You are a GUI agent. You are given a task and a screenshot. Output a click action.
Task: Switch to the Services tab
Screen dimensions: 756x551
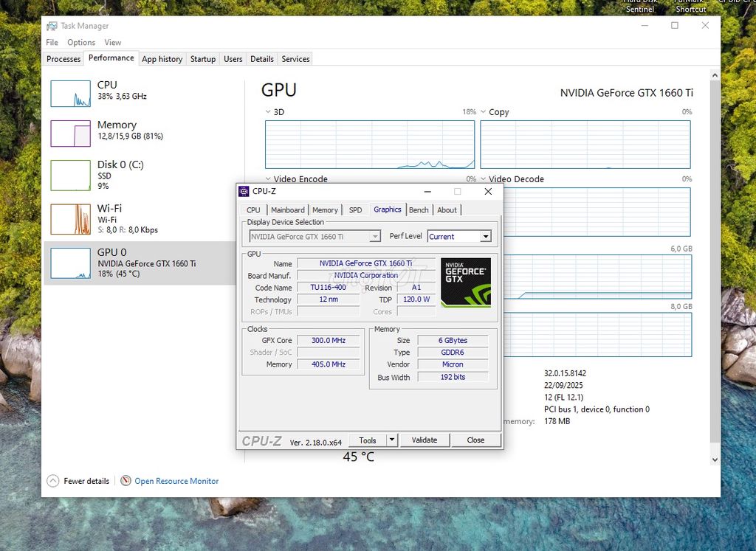click(x=295, y=59)
